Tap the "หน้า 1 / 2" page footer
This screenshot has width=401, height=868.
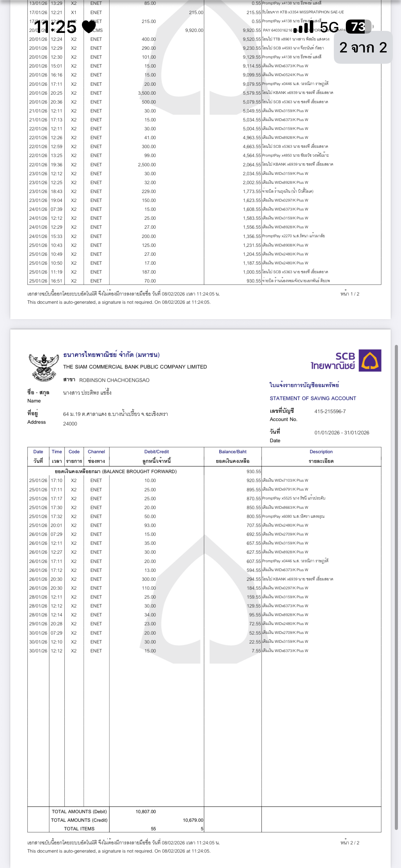(350, 294)
